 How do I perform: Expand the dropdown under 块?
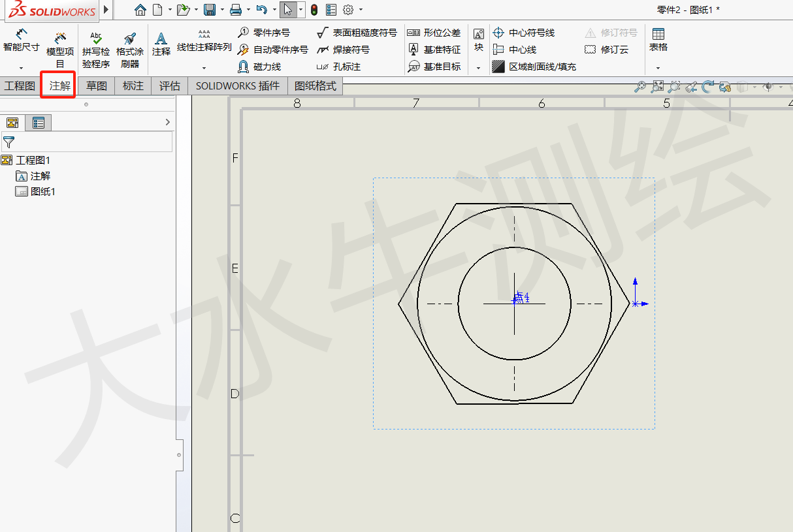point(478,68)
